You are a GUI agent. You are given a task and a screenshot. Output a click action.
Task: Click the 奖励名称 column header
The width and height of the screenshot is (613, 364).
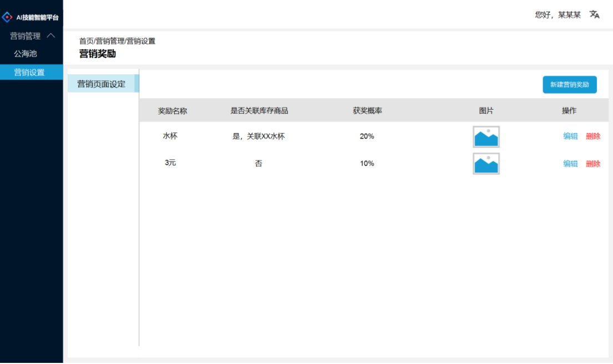pyautogui.click(x=171, y=110)
